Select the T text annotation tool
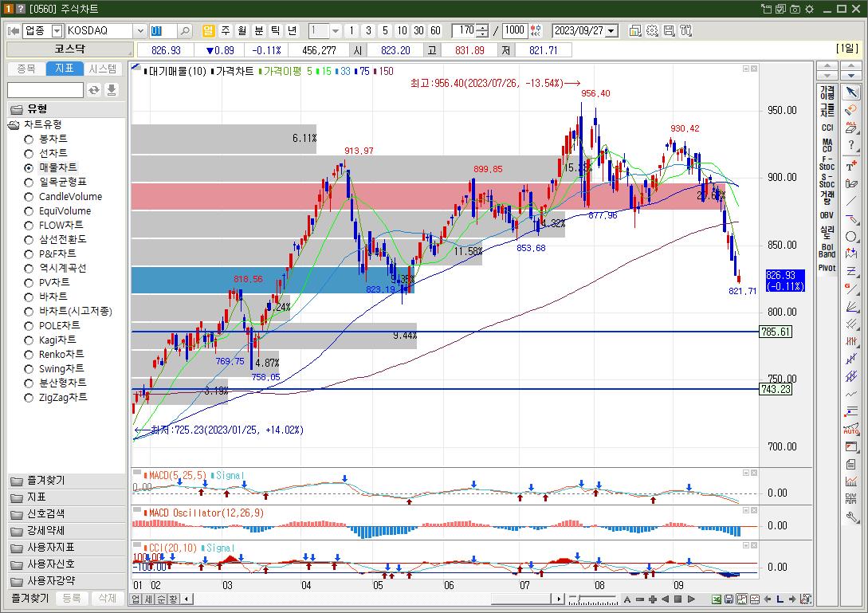The width and height of the screenshot is (868, 613). pyautogui.click(x=851, y=165)
